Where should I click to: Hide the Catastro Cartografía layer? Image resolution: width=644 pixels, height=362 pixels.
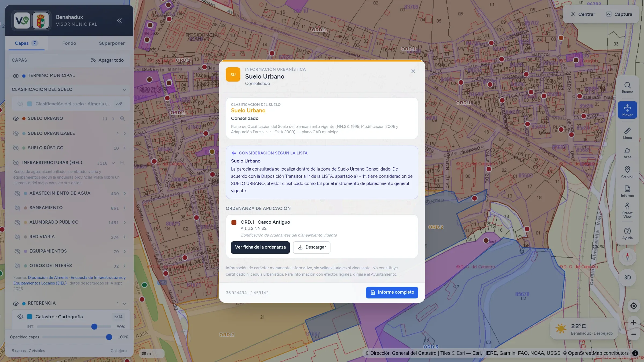point(20,317)
